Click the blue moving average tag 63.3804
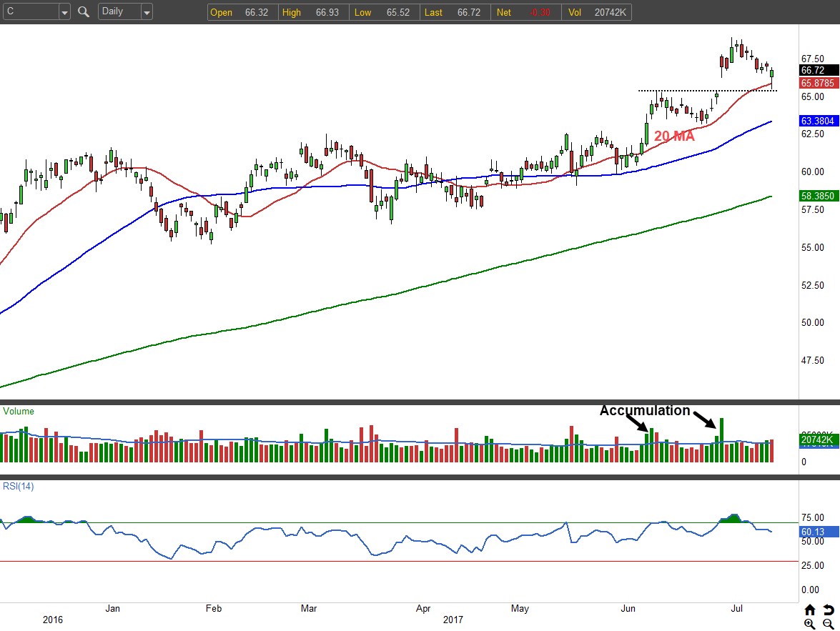The image size is (840, 631). [819, 121]
